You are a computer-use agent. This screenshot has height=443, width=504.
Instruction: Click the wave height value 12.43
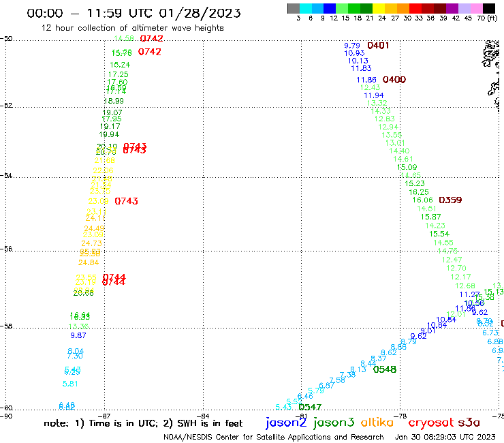tap(370, 87)
